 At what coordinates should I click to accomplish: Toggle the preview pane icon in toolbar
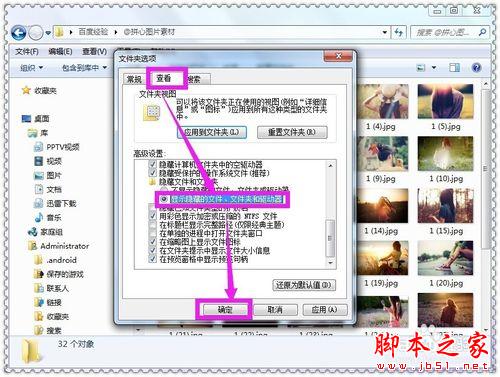coord(454,68)
